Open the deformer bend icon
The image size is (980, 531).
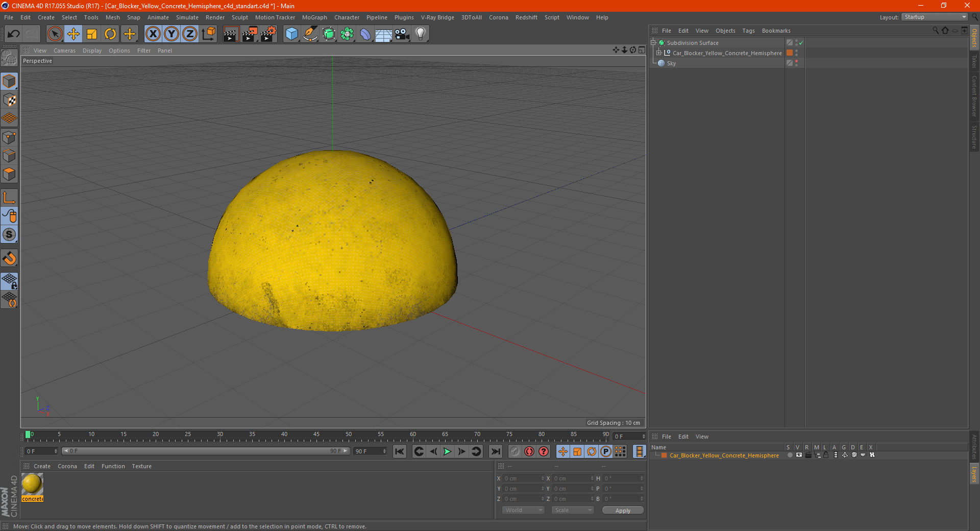(365, 34)
